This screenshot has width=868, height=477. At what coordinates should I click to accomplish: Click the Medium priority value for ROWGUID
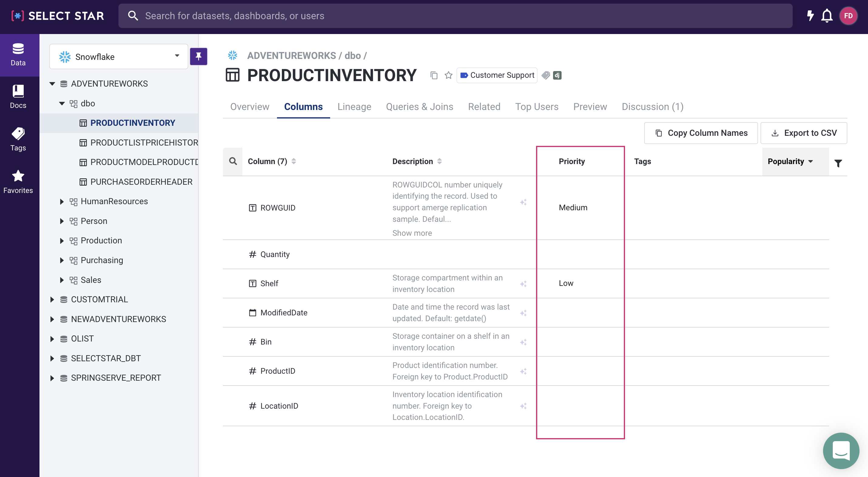pyautogui.click(x=573, y=207)
